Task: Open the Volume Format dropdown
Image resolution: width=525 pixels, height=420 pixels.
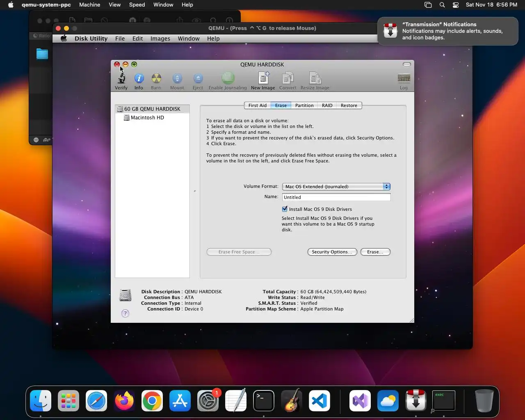Action: (x=336, y=187)
